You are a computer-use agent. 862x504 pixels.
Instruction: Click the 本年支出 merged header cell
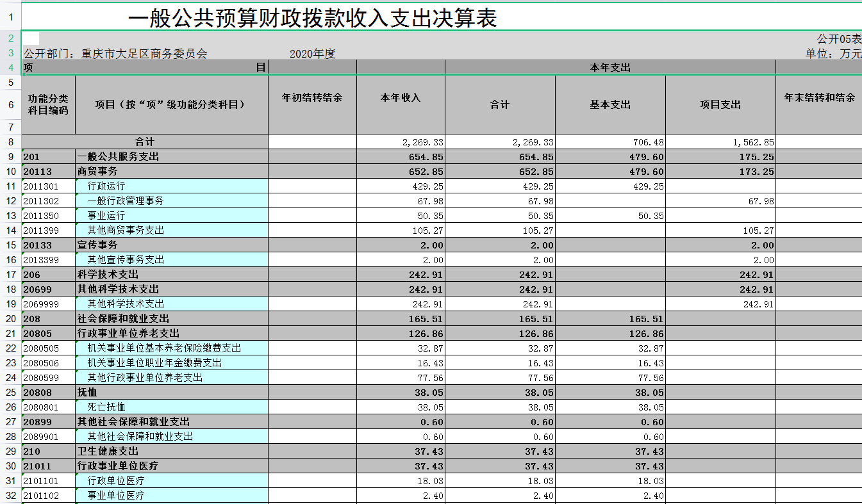[x=610, y=67]
